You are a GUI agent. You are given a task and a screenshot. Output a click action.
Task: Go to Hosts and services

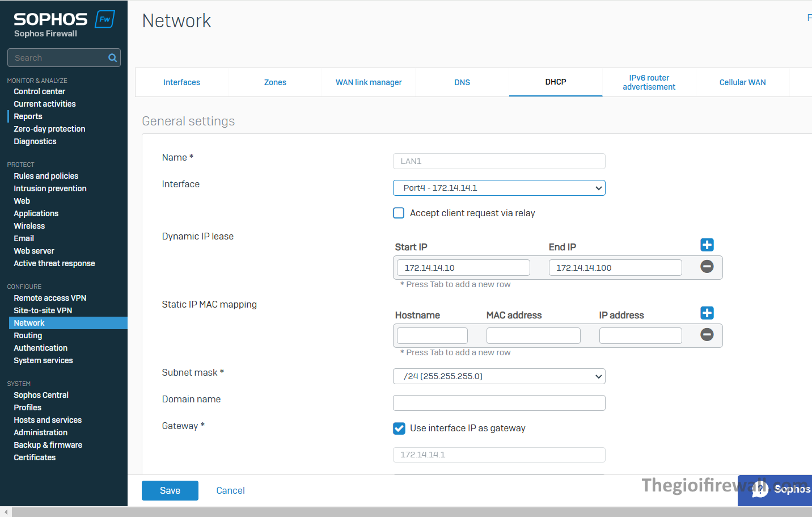tap(48, 420)
